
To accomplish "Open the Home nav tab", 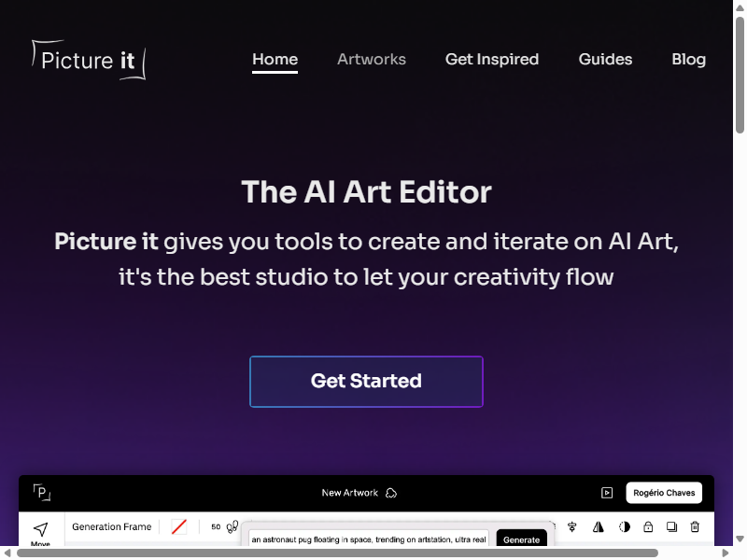I will [275, 59].
